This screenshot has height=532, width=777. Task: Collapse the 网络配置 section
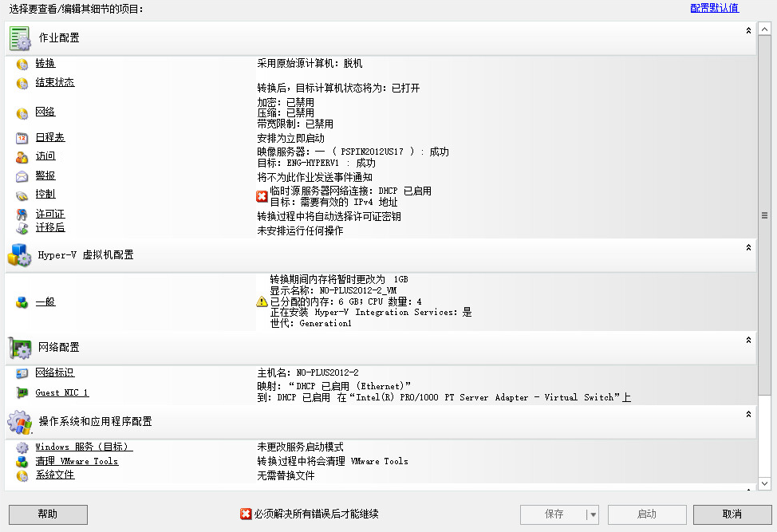click(748, 340)
